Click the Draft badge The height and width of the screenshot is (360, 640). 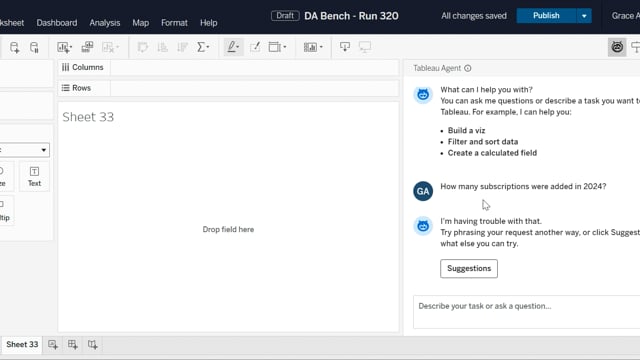point(285,16)
